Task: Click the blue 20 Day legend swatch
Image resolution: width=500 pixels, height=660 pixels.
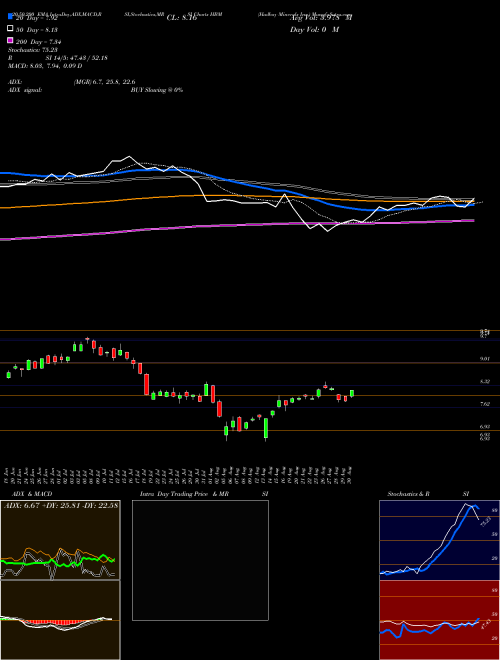Action: click(x=10, y=17)
